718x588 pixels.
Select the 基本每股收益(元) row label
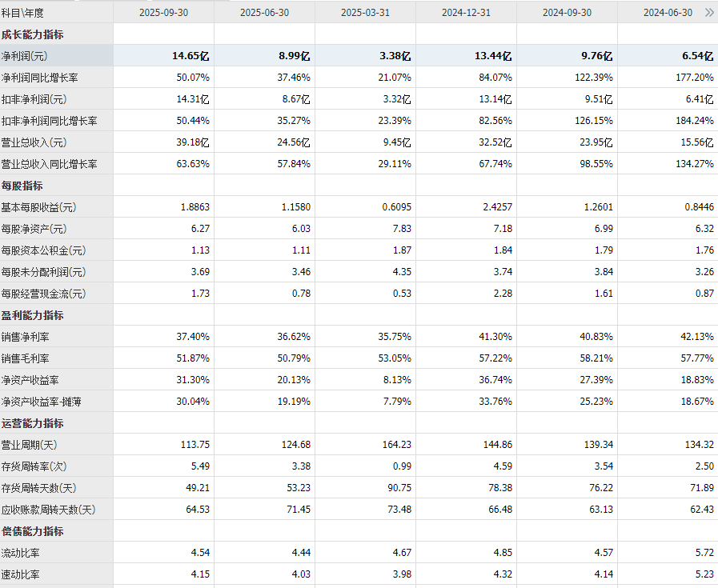pyautogui.click(x=38, y=207)
